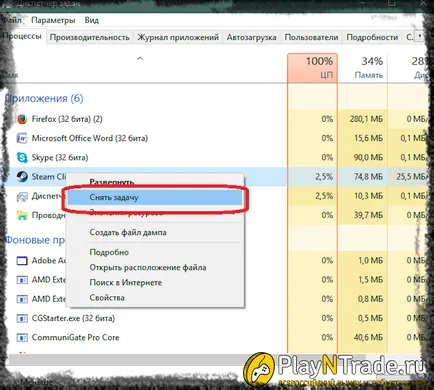Click the 10,3 МБ memory value
This screenshot has width=434, height=390.
click(368, 196)
